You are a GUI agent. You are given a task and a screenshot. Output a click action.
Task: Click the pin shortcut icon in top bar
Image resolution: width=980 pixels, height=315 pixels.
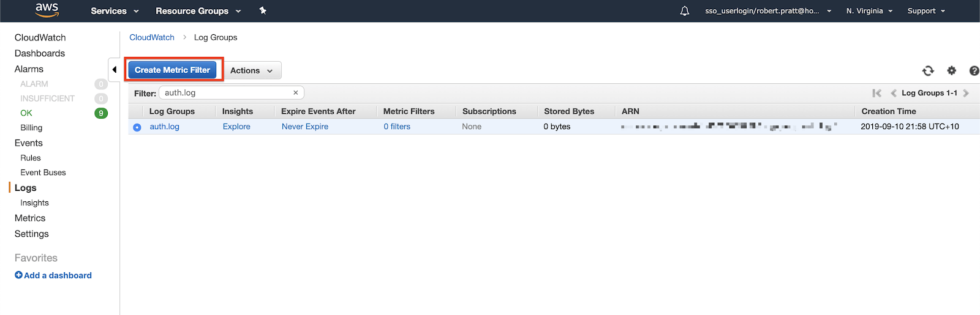coord(263,10)
